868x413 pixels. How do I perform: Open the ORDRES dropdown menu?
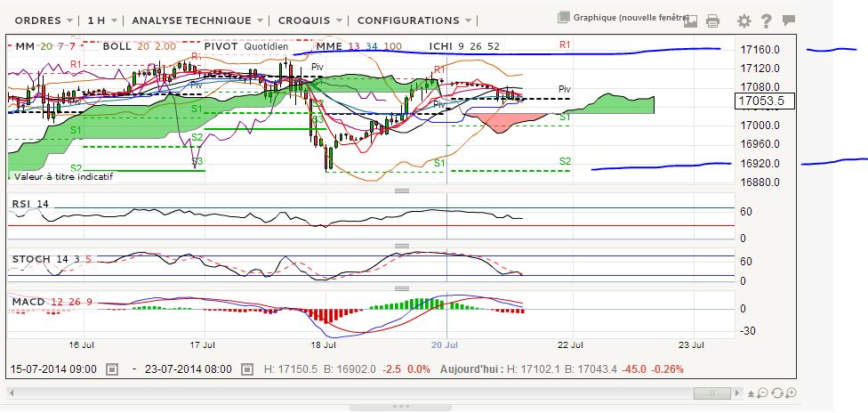44,20
